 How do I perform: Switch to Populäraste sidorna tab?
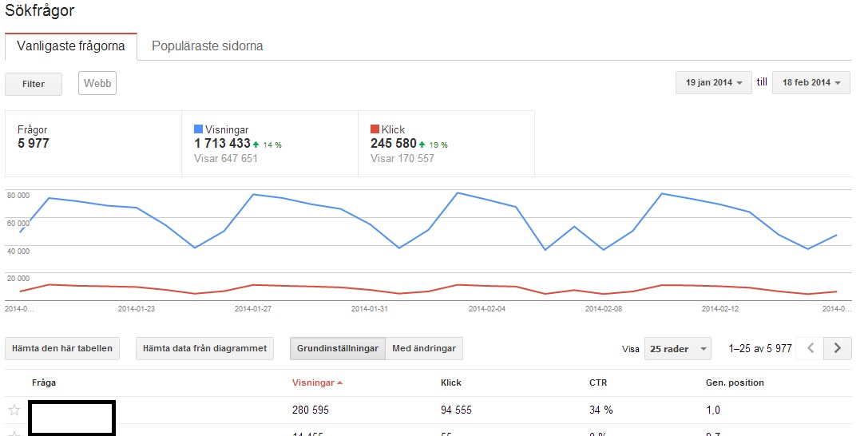click(208, 46)
